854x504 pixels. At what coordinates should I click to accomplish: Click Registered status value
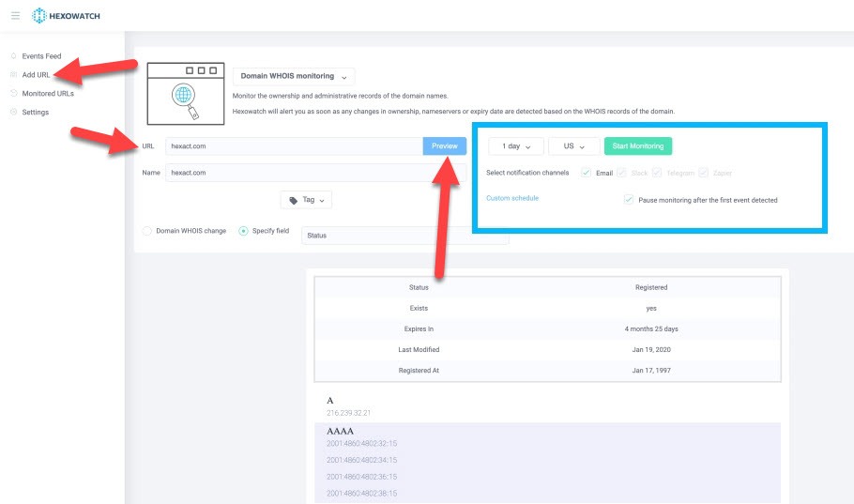[x=651, y=288]
